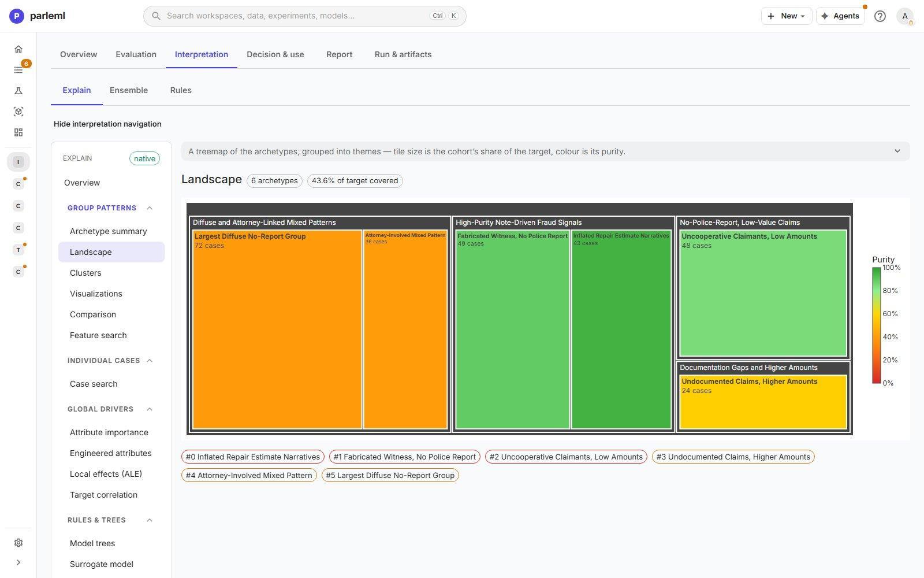Switch to the Decision & use tab
The image size is (924, 578).
pyautogui.click(x=275, y=54)
